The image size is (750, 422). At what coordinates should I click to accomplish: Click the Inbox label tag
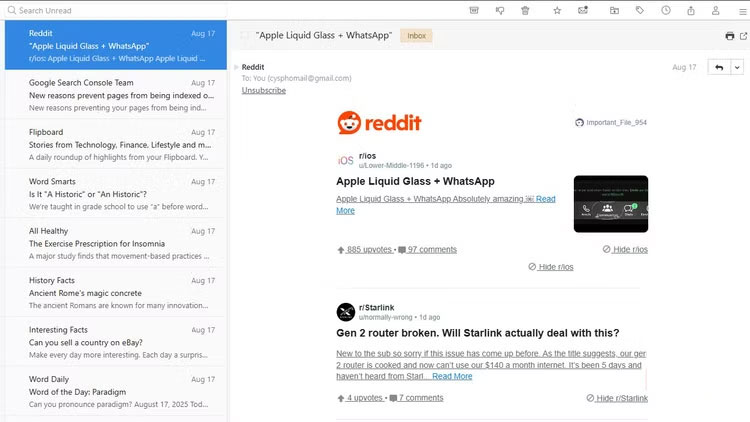(x=416, y=36)
